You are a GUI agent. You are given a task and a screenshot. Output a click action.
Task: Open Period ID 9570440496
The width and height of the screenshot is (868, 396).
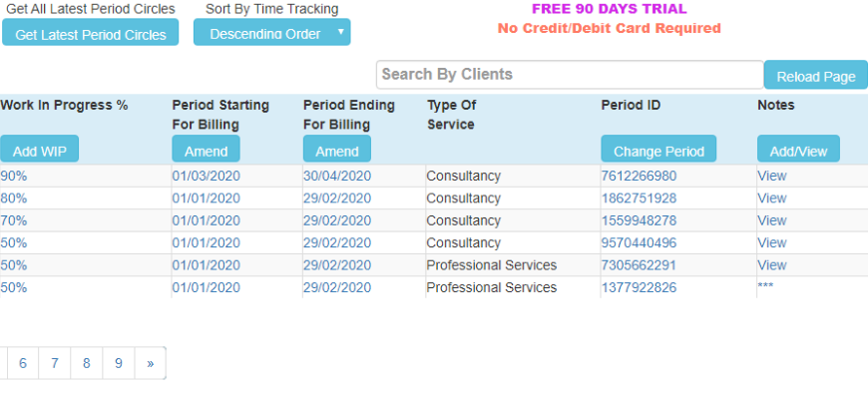point(639,242)
